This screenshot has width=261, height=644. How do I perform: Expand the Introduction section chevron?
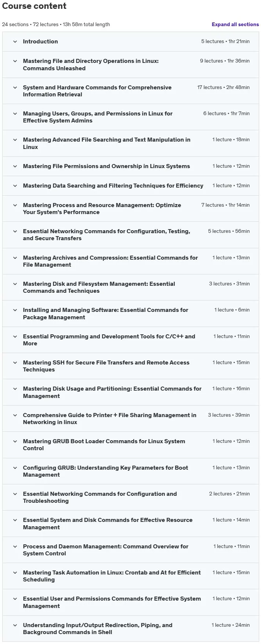click(15, 42)
